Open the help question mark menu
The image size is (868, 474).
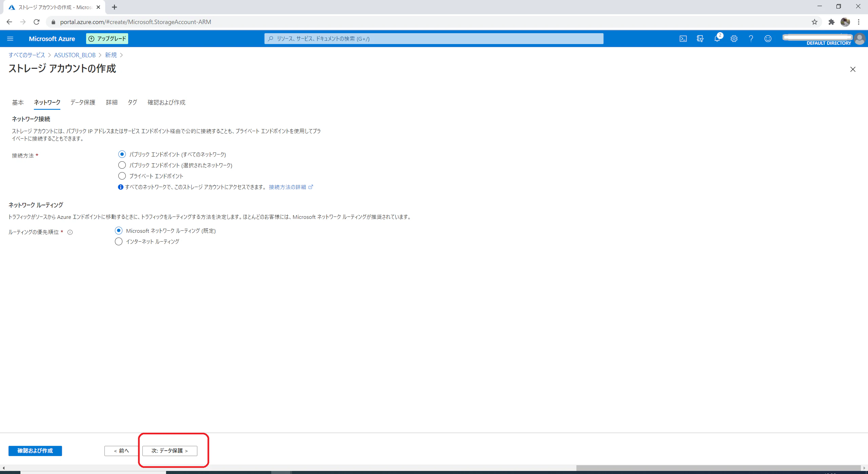point(751,39)
